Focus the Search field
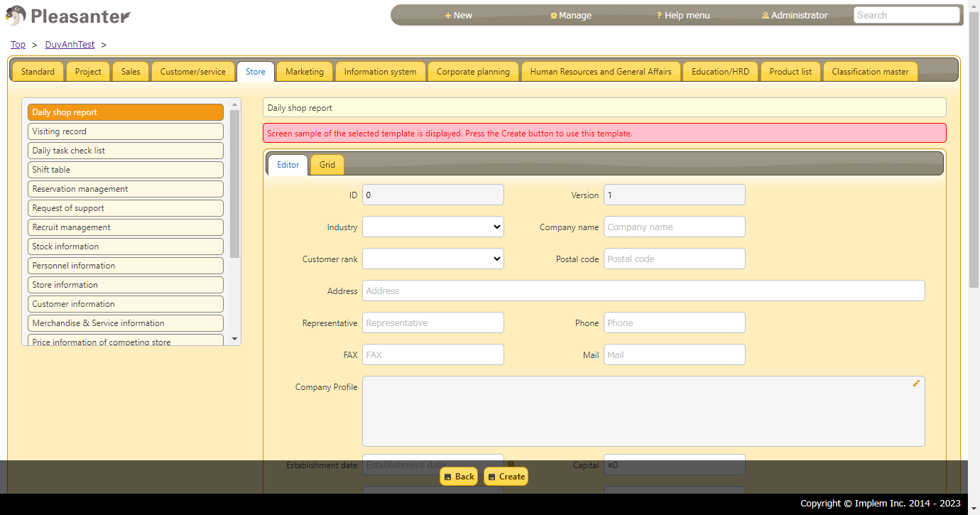 [x=906, y=16]
